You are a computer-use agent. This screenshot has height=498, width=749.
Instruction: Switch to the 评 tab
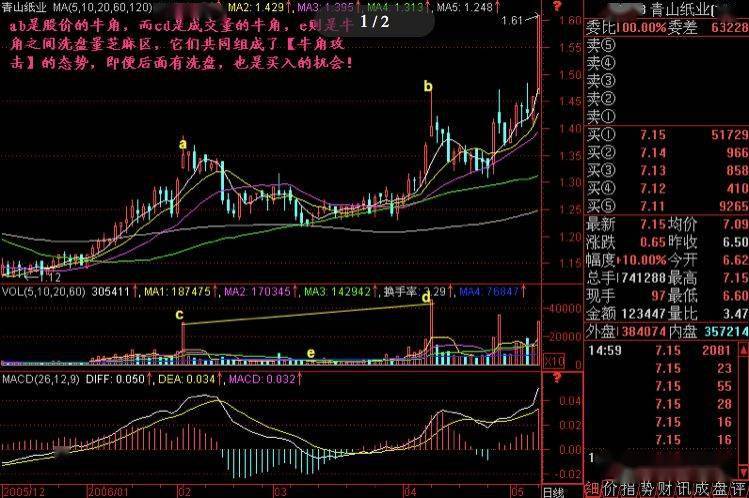[x=738, y=488]
